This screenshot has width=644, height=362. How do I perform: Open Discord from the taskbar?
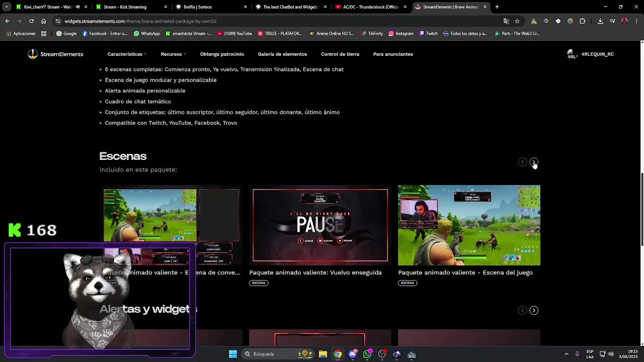point(353,354)
